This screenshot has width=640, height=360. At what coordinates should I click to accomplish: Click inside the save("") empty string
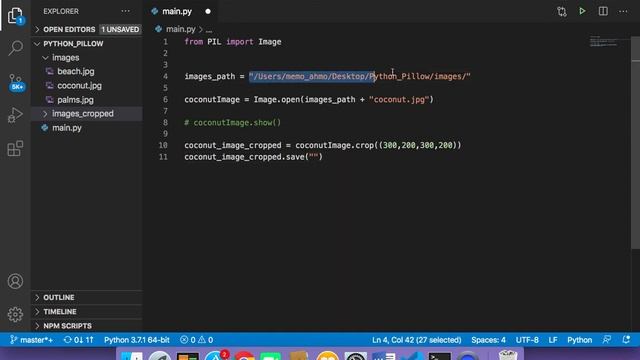(313, 157)
